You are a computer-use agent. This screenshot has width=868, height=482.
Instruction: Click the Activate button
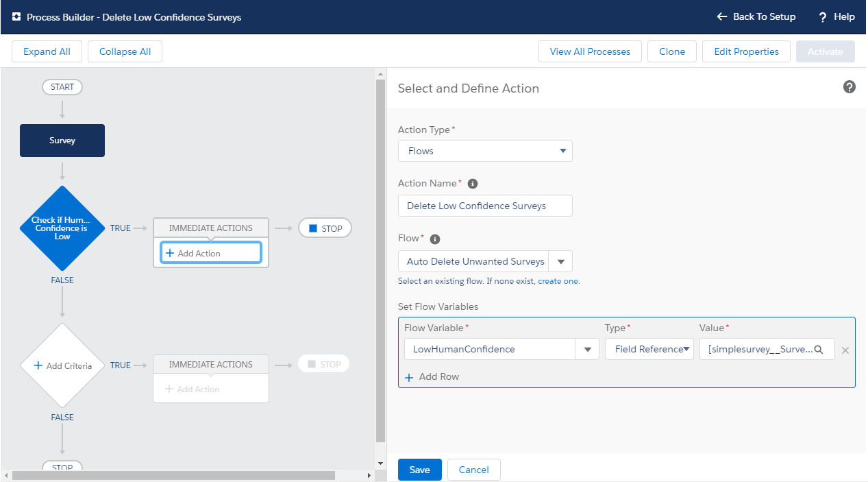tap(826, 51)
